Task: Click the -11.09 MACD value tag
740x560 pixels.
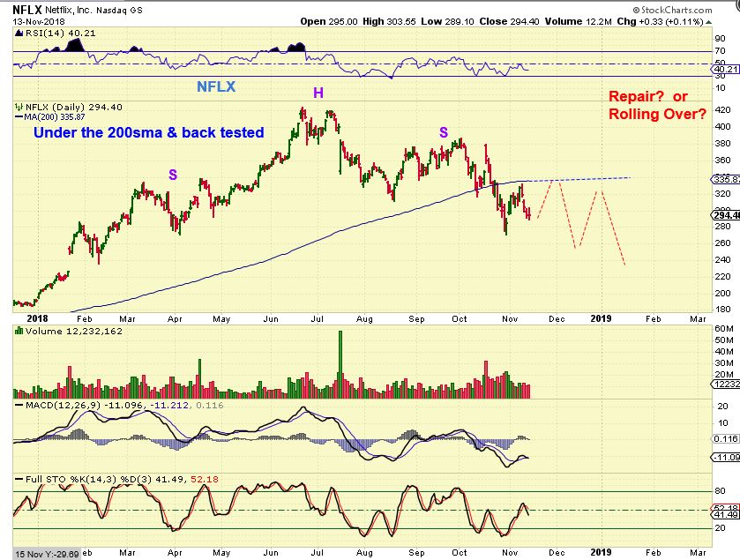Action: [x=726, y=457]
